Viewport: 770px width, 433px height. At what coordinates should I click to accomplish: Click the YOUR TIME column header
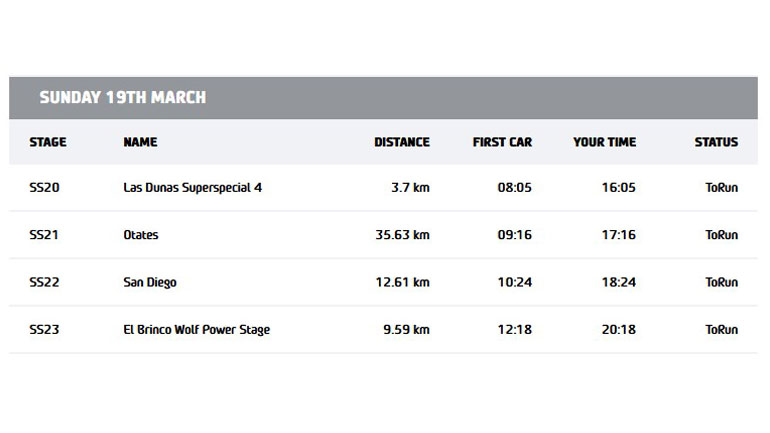click(x=604, y=142)
